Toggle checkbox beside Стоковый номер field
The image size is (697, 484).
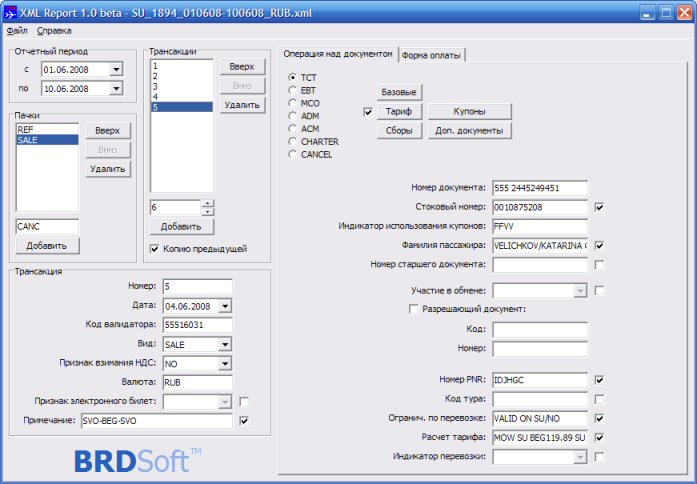click(599, 207)
